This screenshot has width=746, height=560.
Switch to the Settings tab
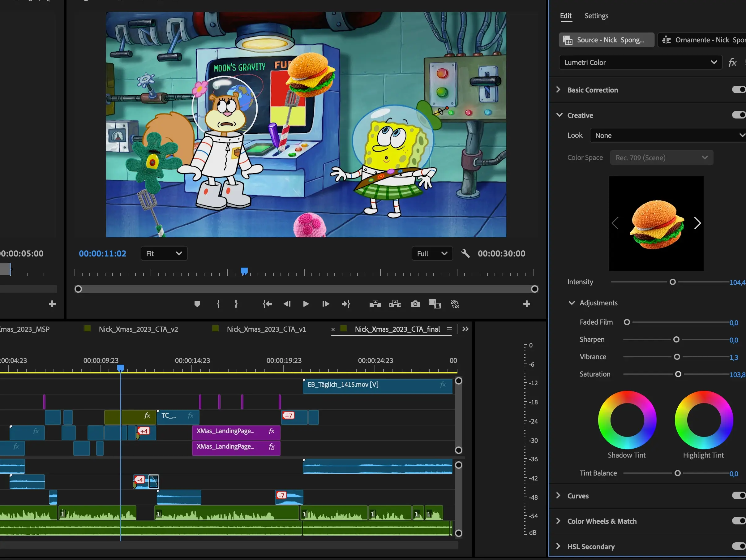point(596,16)
